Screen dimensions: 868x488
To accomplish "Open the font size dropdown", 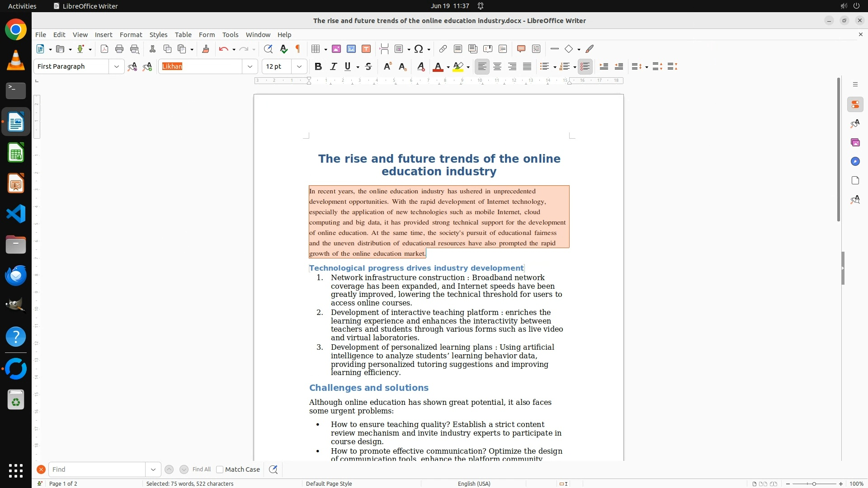I will pos(299,67).
